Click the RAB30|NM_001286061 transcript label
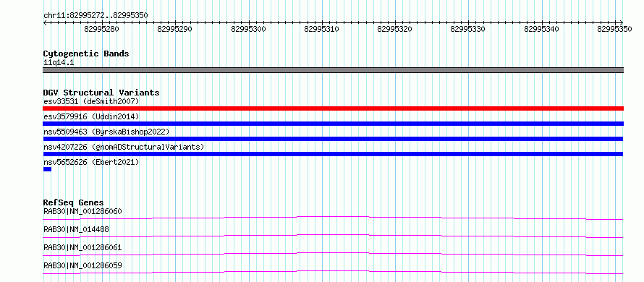The image size is (644, 282). coord(82,247)
